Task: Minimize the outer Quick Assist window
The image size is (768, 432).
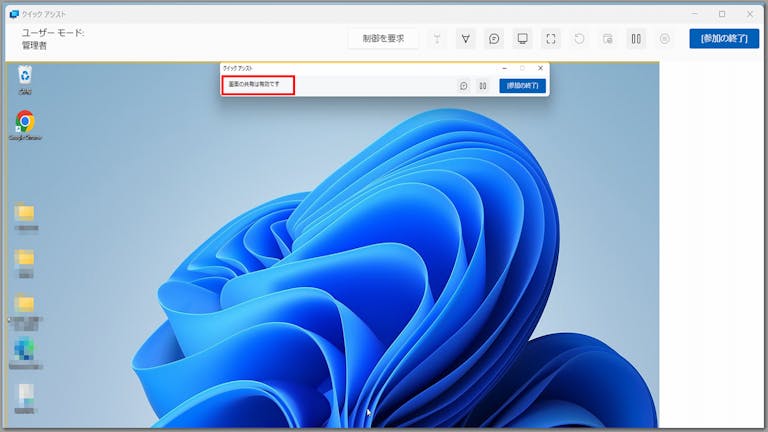Action: pyautogui.click(x=695, y=14)
